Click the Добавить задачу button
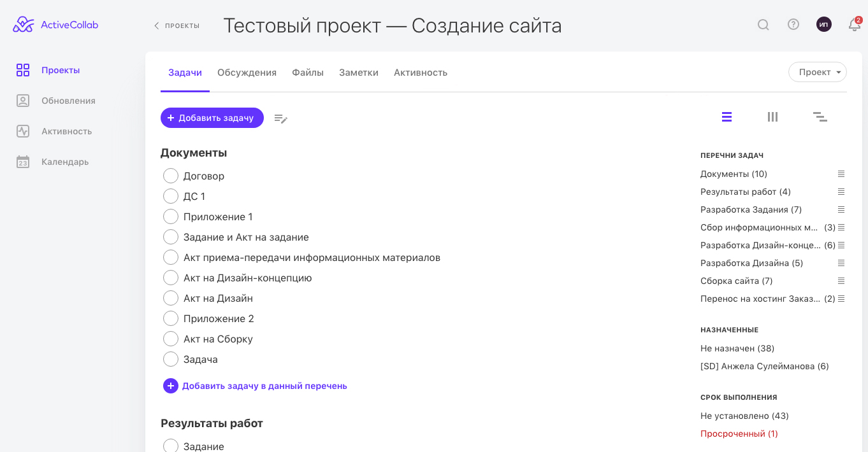 [212, 118]
